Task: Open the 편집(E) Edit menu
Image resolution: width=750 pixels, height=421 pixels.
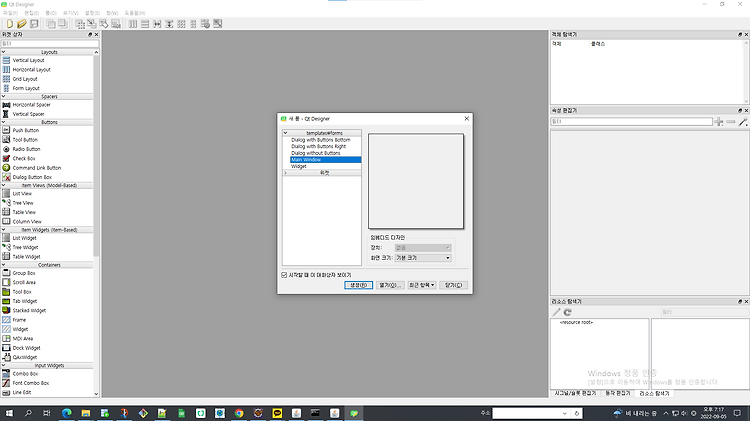Action: pyautogui.click(x=32, y=13)
